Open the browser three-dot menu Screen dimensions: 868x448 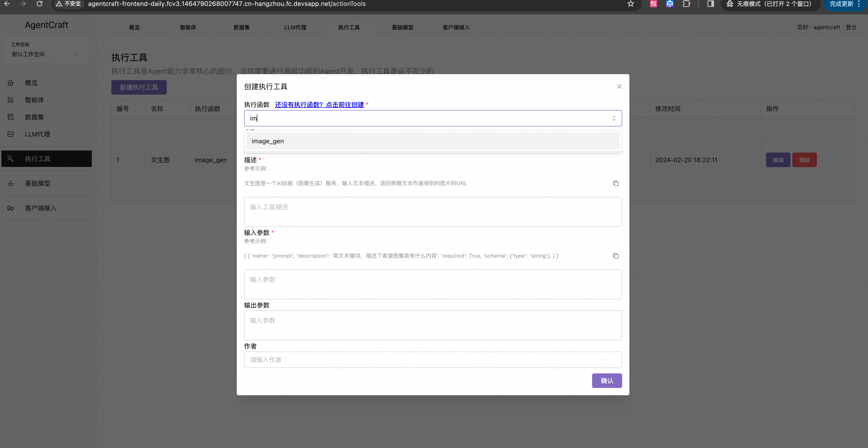[859, 4]
